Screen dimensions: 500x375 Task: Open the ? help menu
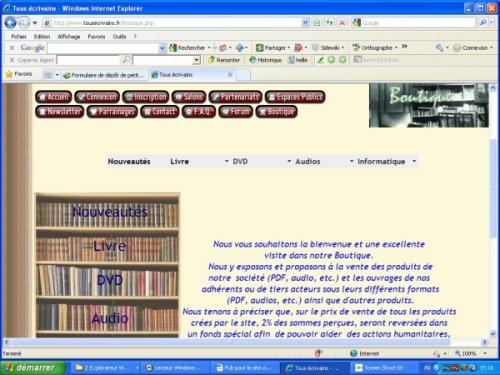pos(135,36)
